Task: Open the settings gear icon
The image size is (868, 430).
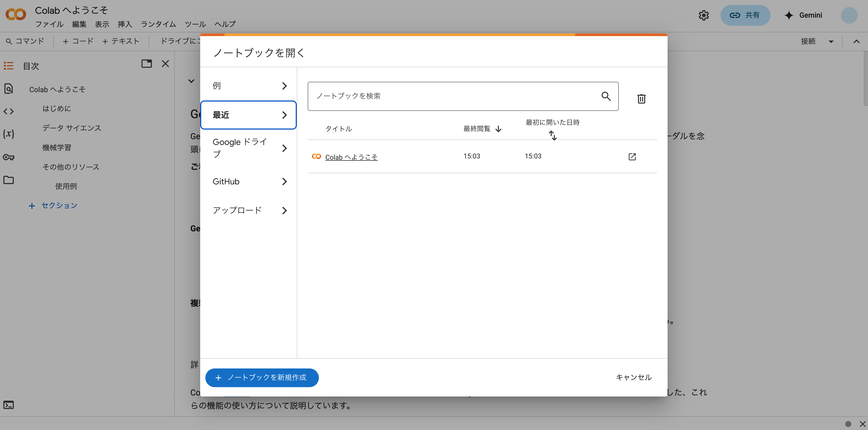Action: 704,15
